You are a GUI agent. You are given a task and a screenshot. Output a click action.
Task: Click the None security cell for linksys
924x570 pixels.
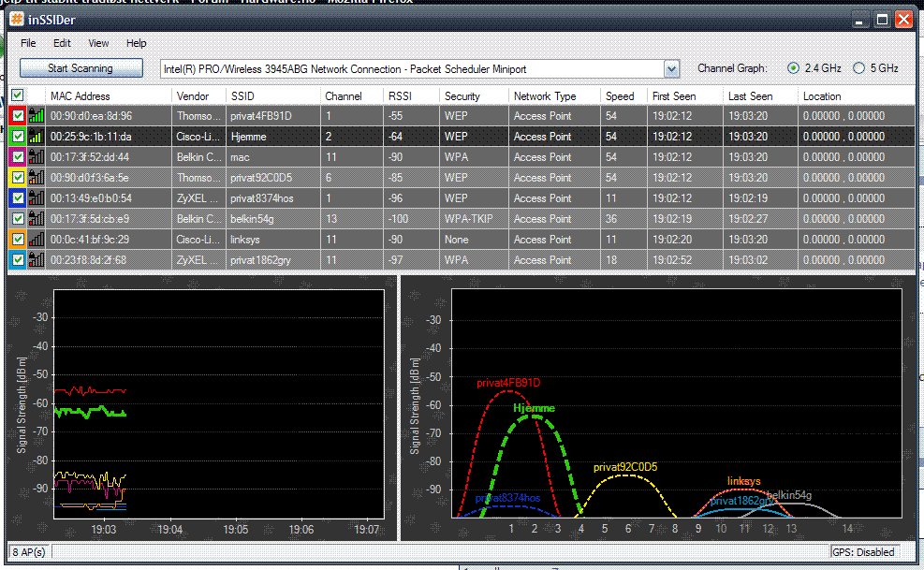pos(457,240)
